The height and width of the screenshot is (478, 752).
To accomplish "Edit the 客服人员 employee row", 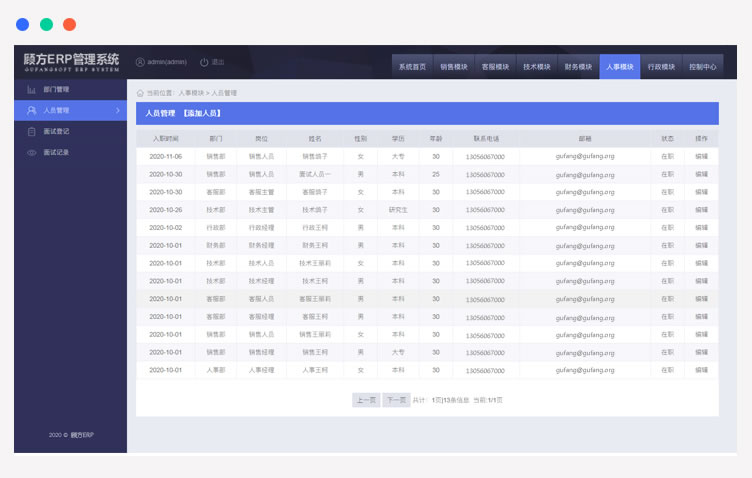I will coord(701,299).
